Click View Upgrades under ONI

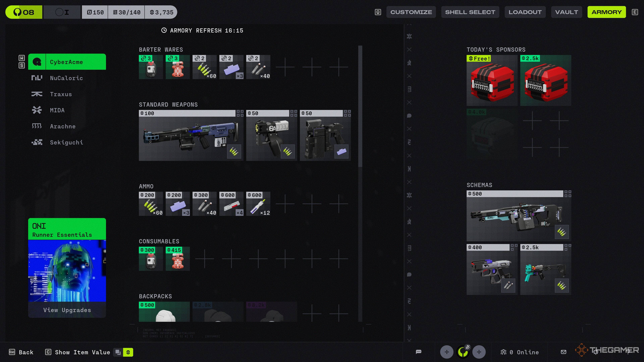coord(67,310)
